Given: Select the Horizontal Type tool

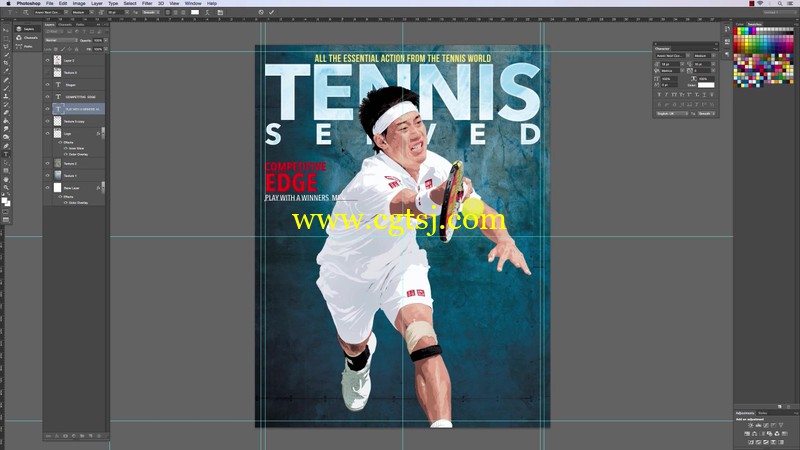Looking at the screenshot, I should (x=6, y=154).
